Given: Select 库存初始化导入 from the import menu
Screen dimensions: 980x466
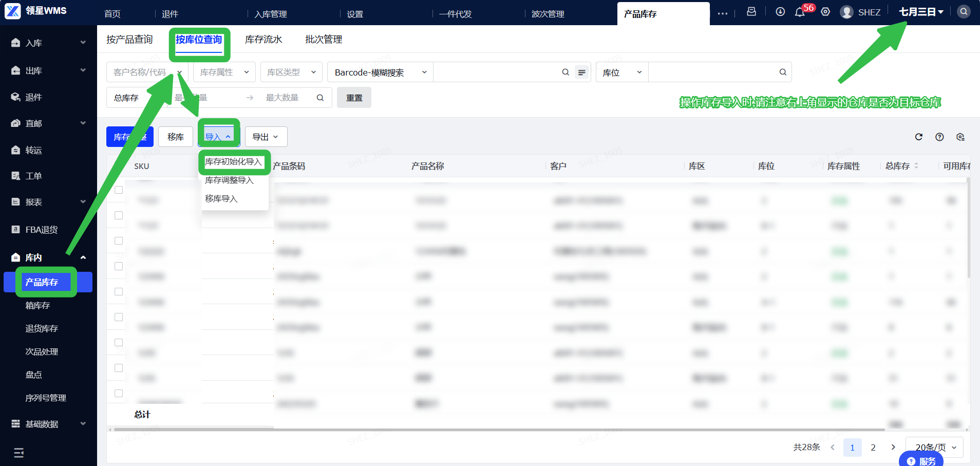Looking at the screenshot, I should tap(234, 162).
